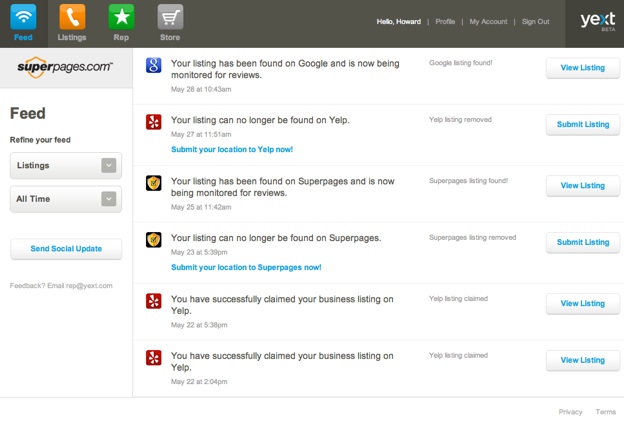The height and width of the screenshot is (424, 624).
Task: Click Submit Listing for Yelp removal
Action: pyautogui.click(x=582, y=125)
